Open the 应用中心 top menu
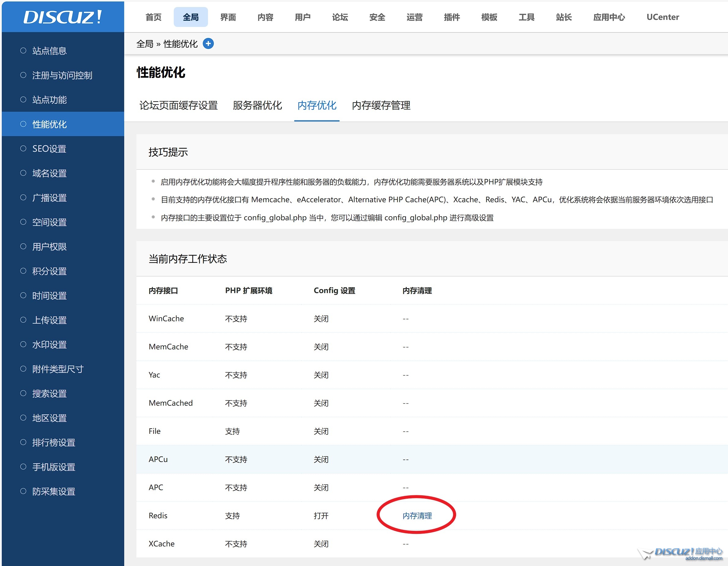 pos(609,17)
